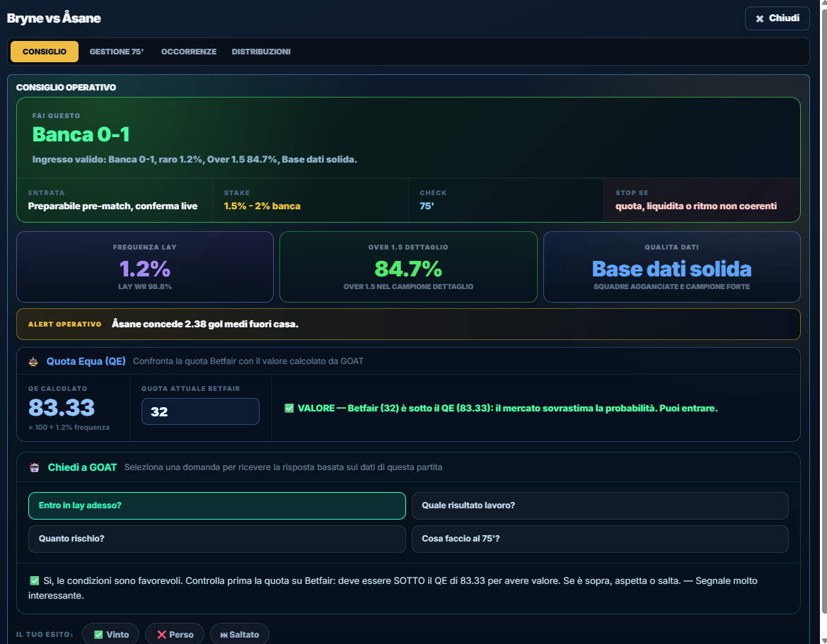This screenshot has height=644, width=827.
Task: Click the 'LAY WR 98.8%' label
Action: point(145,287)
